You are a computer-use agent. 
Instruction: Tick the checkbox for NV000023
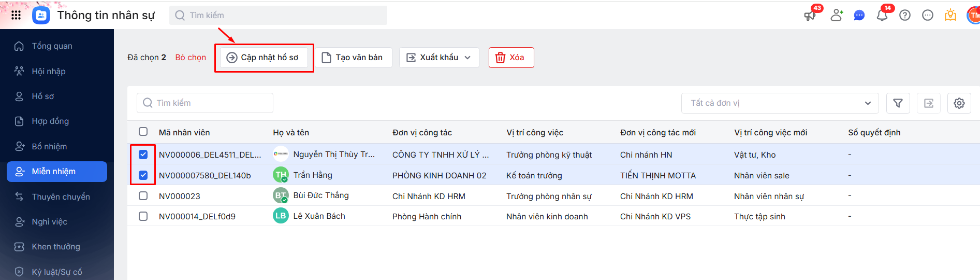[x=143, y=196]
